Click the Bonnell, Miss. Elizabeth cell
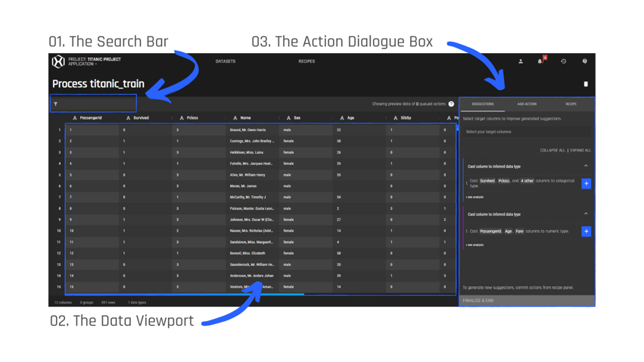The width and height of the screenshot is (644, 362). point(252,254)
